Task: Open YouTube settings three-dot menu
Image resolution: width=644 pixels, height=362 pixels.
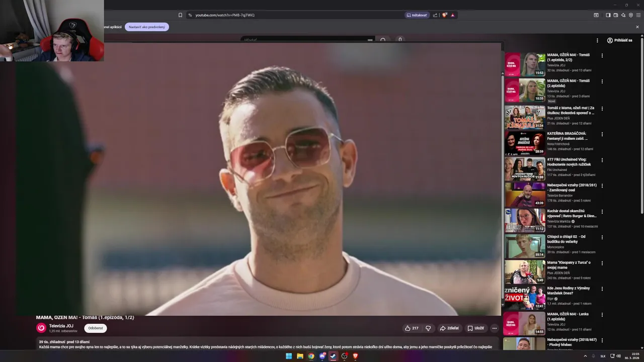Action: pyautogui.click(x=597, y=40)
